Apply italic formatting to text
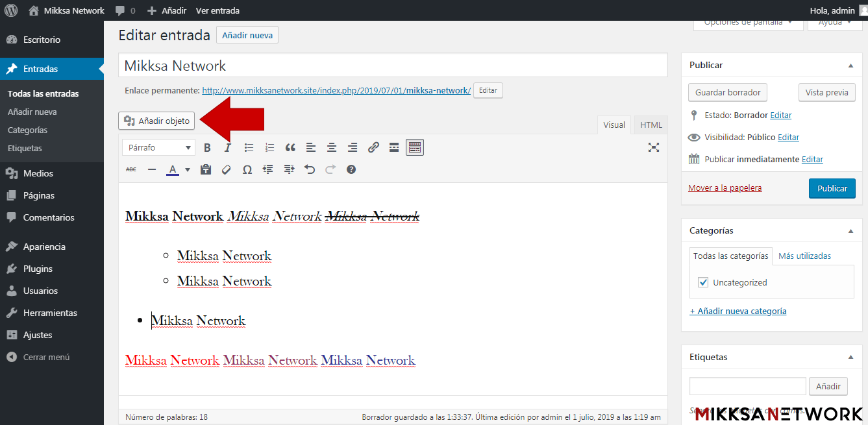The image size is (868, 425). 228,148
